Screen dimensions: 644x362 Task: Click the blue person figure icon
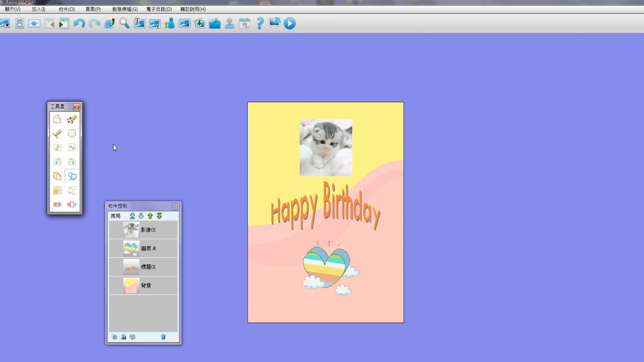pyautogui.click(x=169, y=23)
